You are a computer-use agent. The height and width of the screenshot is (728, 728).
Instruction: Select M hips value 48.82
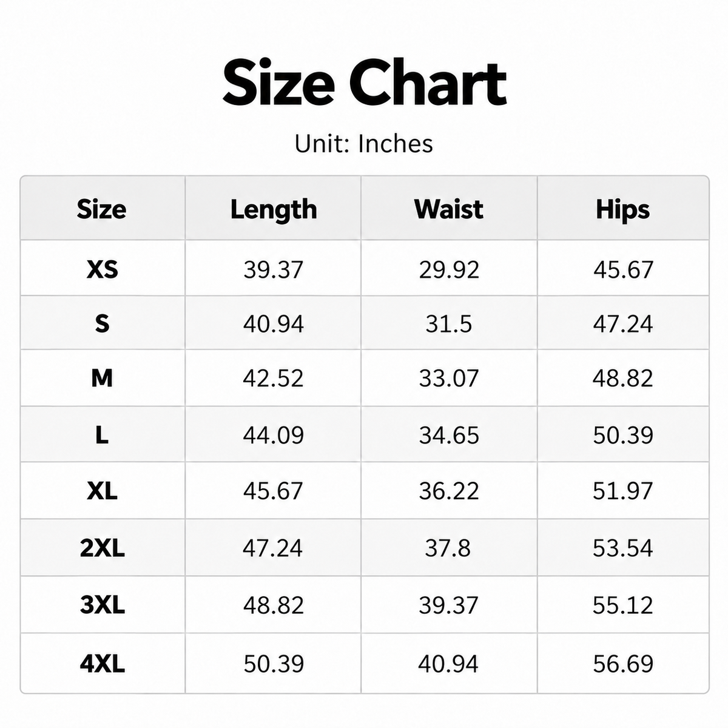pos(623,379)
